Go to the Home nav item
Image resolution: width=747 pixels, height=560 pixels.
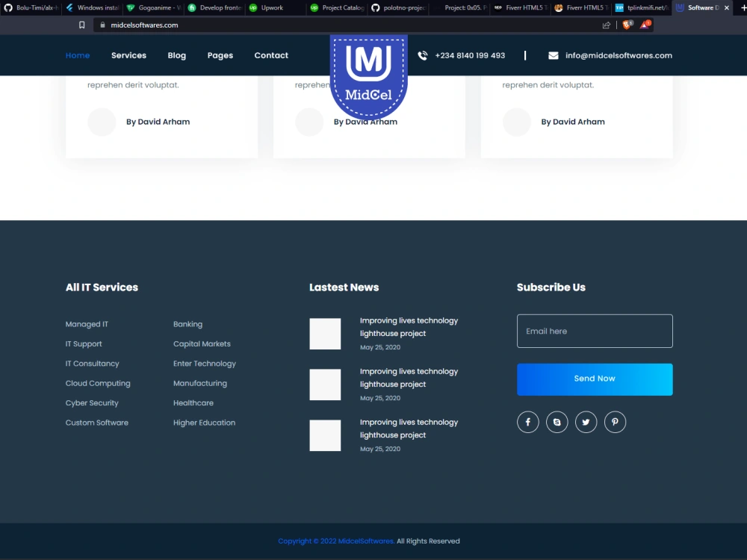(x=78, y=55)
